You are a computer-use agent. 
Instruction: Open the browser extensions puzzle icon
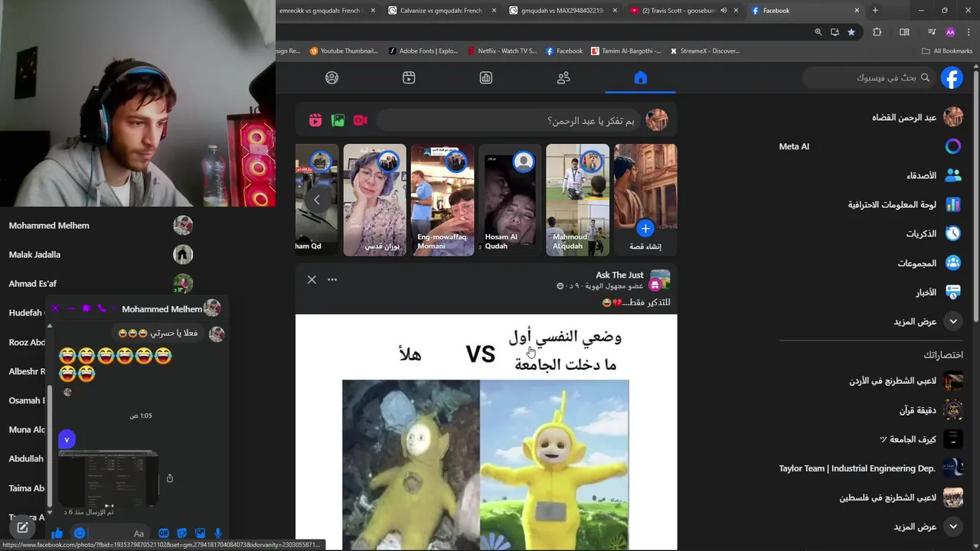[x=877, y=32]
